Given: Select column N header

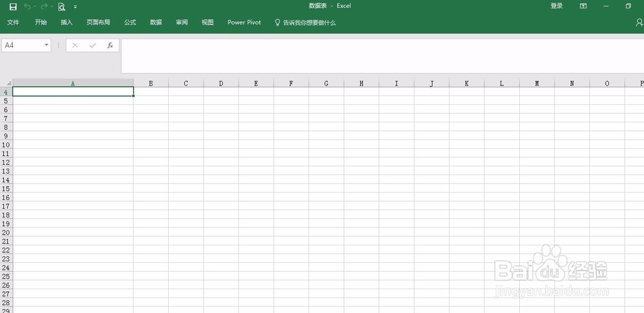Looking at the screenshot, I should pyautogui.click(x=572, y=83).
